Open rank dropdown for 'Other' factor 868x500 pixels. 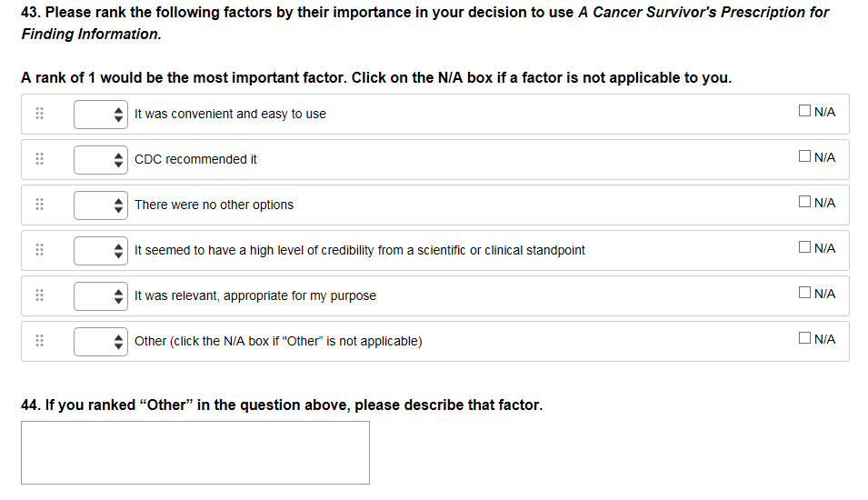[100, 341]
